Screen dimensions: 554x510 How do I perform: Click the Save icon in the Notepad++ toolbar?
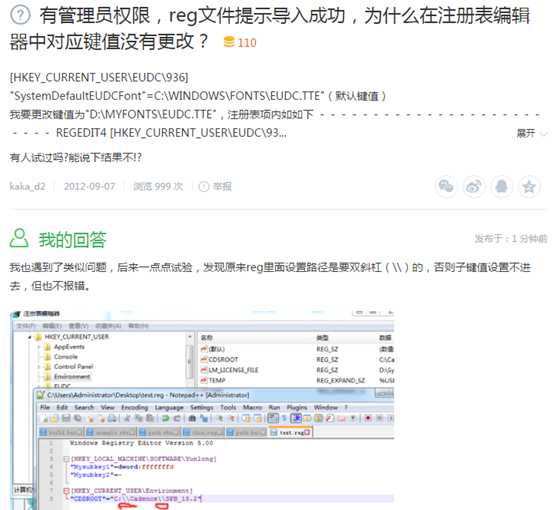[66, 419]
